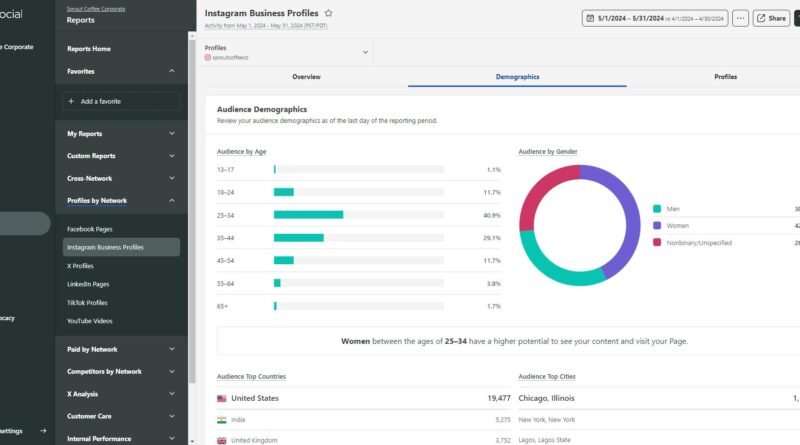The width and height of the screenshot is (800, 445).
Task: Open the Facebook Pages report
Action: click(x=90, y=229)
